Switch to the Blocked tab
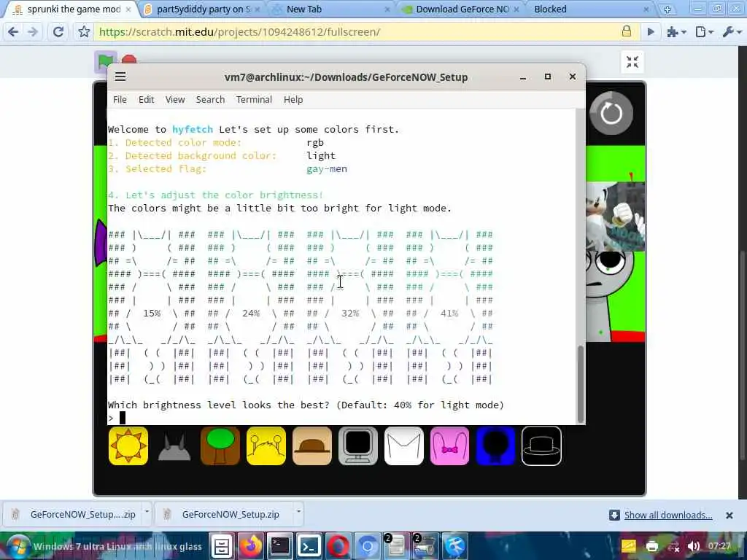The image size is (747, 560). tap(591, 9)
